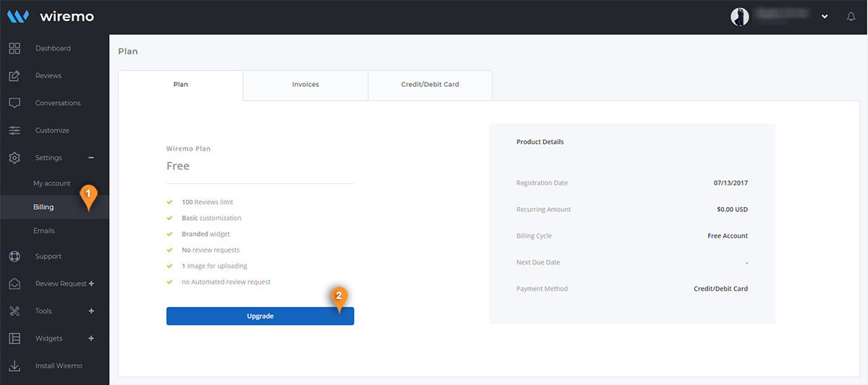
Task: Click registration date 07/13/2017
Action: click(x=731, y=183)
